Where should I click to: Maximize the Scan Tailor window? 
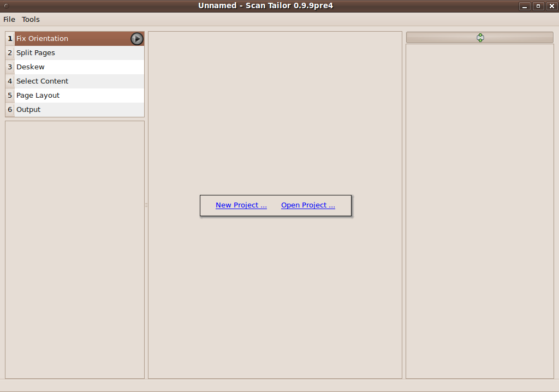538,6
